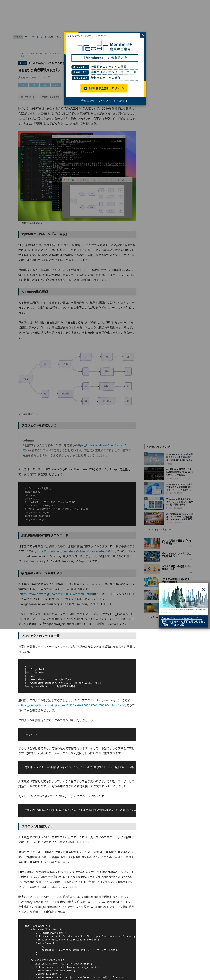Open PR article ランサム対応で重要な「やらない判断」とは

point(177,542)
